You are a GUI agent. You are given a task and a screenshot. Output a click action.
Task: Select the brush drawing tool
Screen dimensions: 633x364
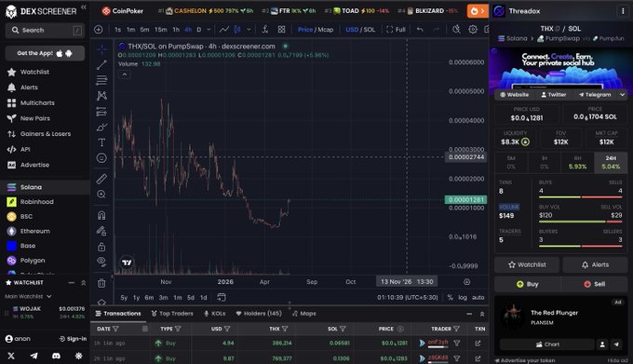click(x=101, y=128)
